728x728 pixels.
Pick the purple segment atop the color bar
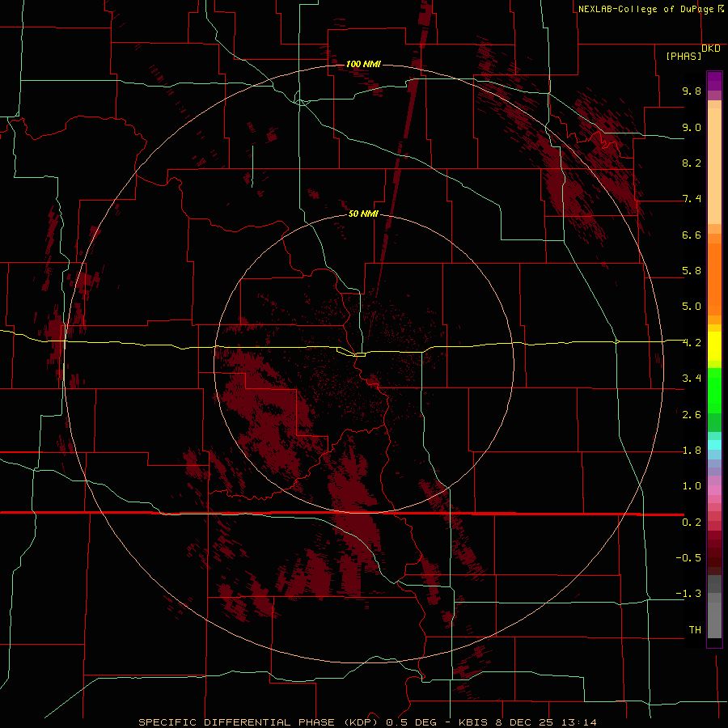[x=714, y=81]
